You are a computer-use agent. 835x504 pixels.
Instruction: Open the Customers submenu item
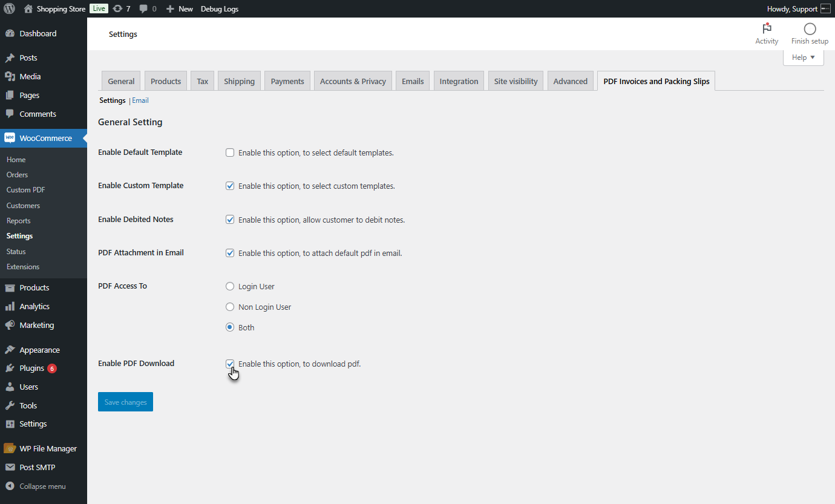[x=23, y=205]
